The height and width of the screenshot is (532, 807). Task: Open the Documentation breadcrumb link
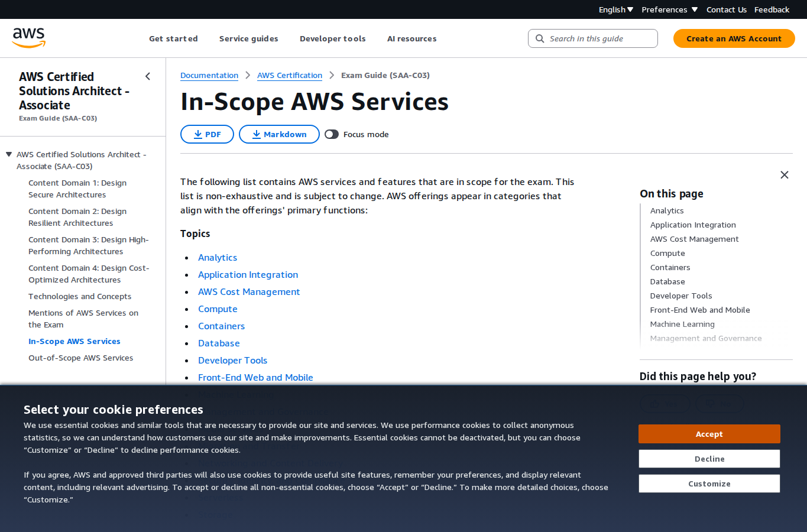coord(209,75)
